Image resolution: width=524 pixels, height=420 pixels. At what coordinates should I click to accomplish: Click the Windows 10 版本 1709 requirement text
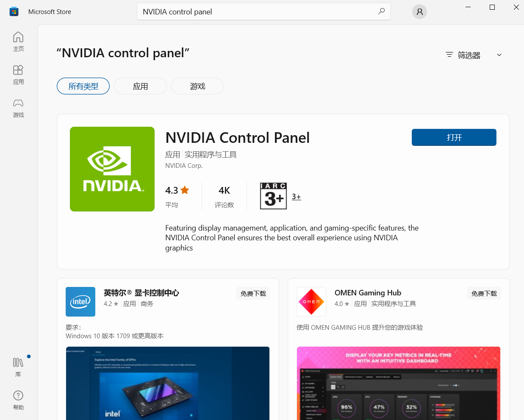114,336
